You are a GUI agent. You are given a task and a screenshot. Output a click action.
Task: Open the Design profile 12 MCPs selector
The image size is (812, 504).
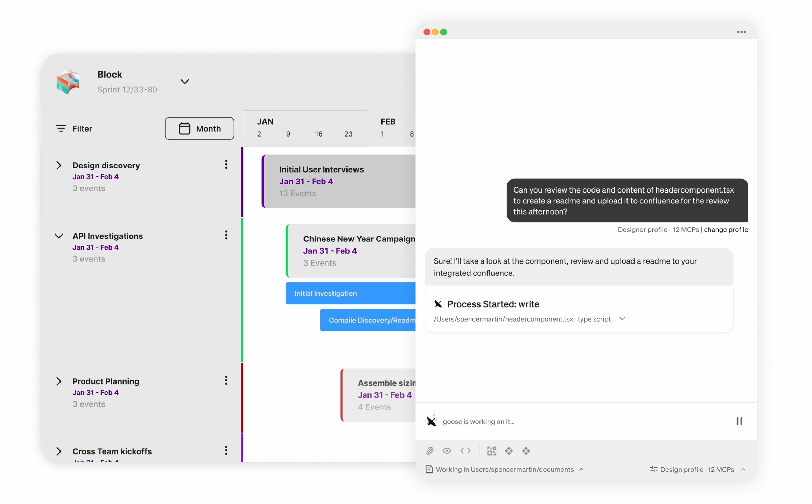point(697,469)
